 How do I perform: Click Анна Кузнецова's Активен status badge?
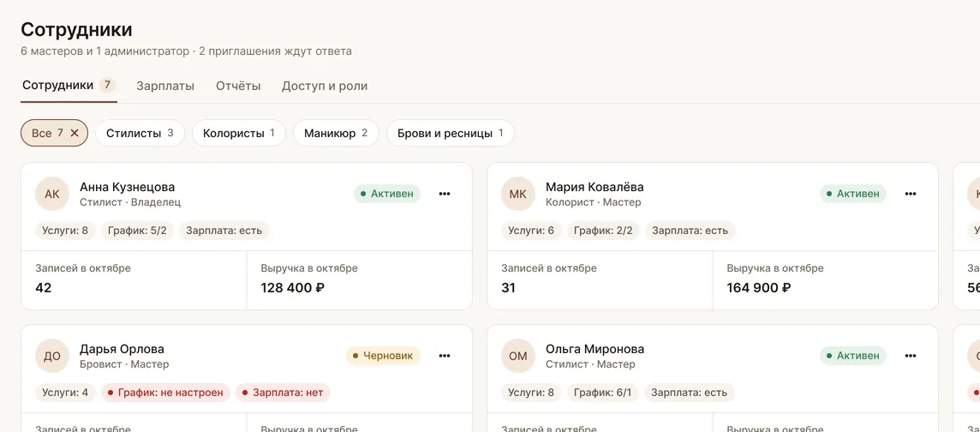[x=387, y=194]
